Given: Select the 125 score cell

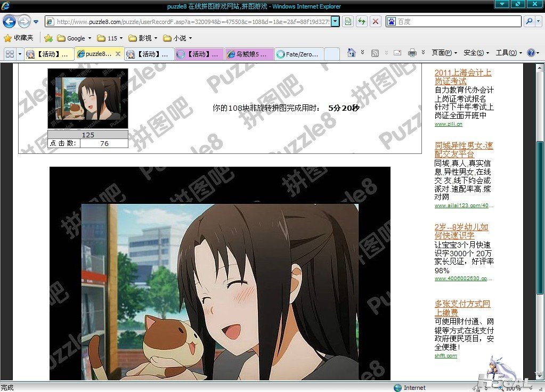Looking at the screenshot, I should tap(88, 135).
